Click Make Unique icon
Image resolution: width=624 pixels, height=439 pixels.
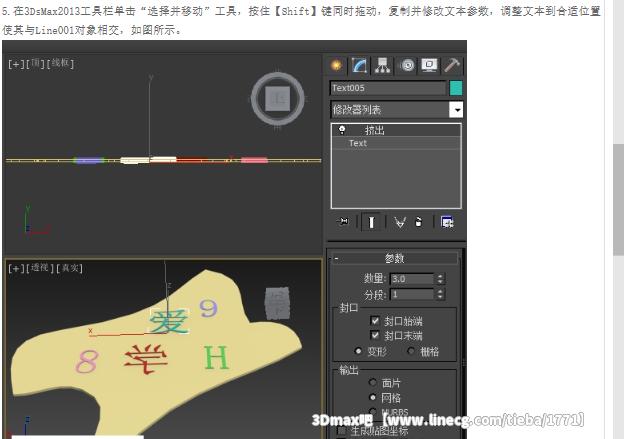400,222
